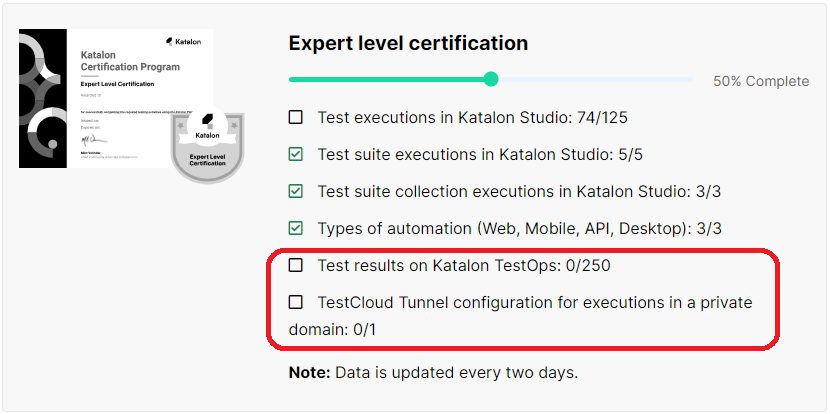Click the Expert Level Certification shield badge

point(207,145)
